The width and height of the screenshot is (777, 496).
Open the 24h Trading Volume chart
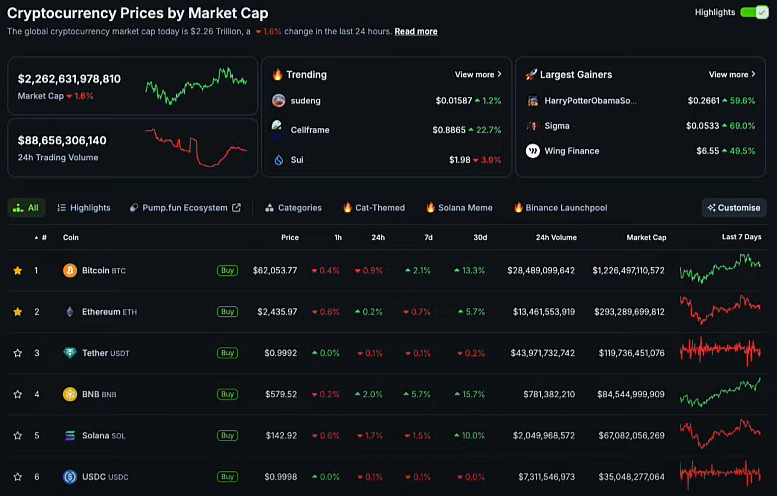196,148
